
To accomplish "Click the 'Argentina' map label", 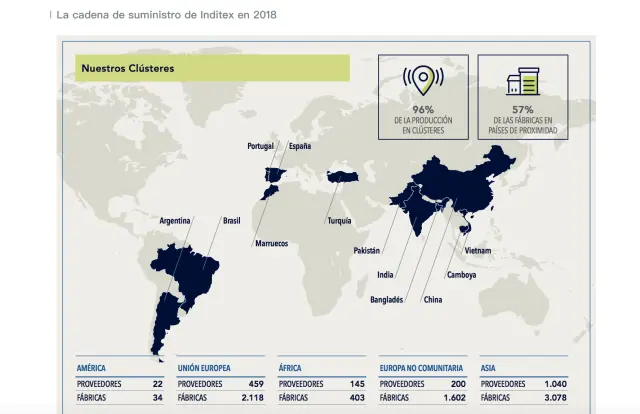I will pos(175,221).
